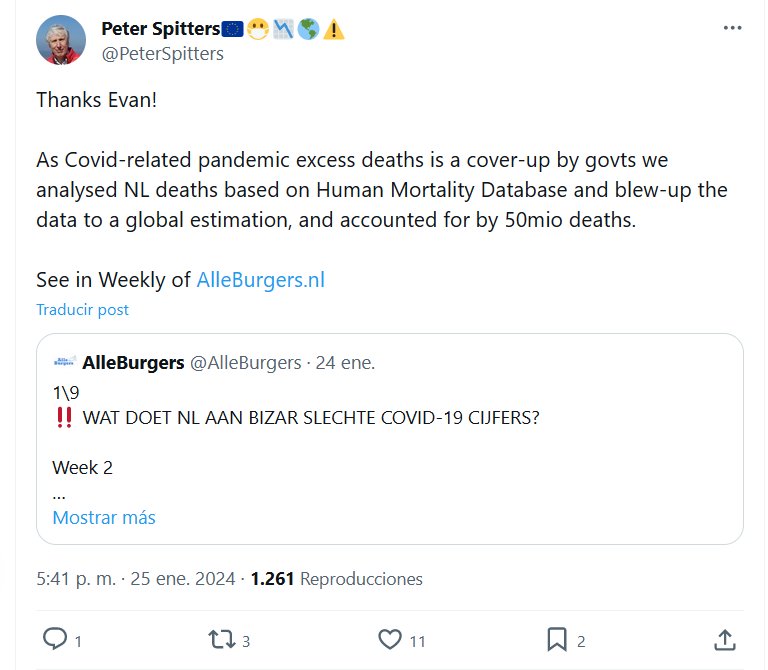This screenshot has width=768, height=670.
Task: Click the @AlleBurgers handle in quote
Action: (x=245, y=362)
